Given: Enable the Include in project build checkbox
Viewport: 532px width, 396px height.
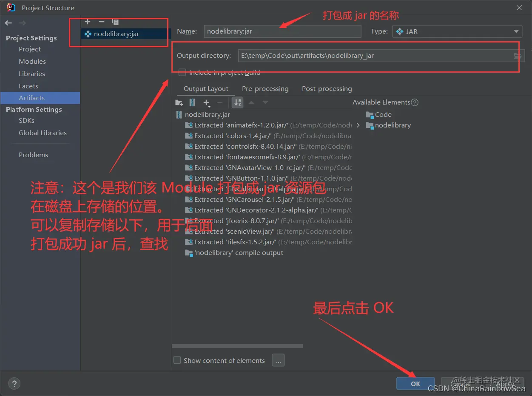Looking at the screenshot, I should point(182,72).
